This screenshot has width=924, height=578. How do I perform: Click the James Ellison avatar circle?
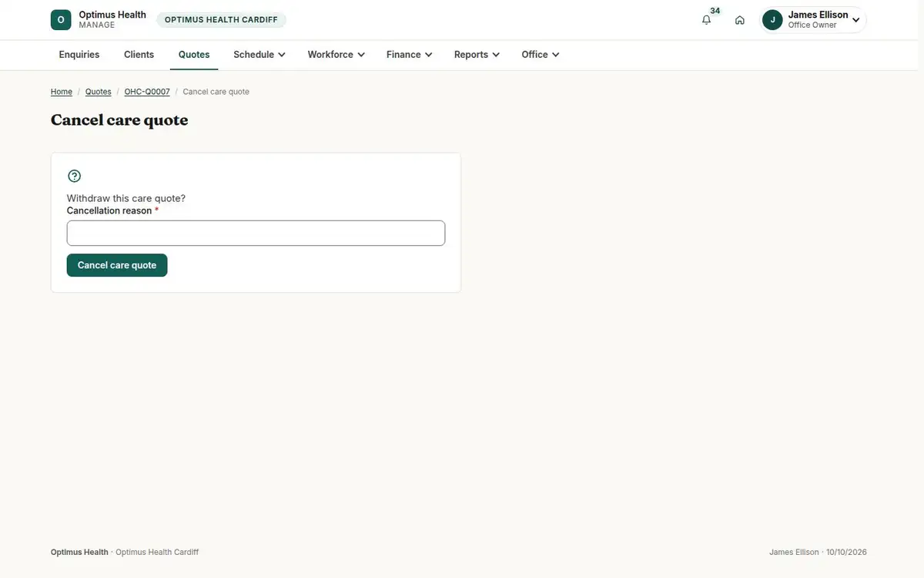(x=772, y=20)
